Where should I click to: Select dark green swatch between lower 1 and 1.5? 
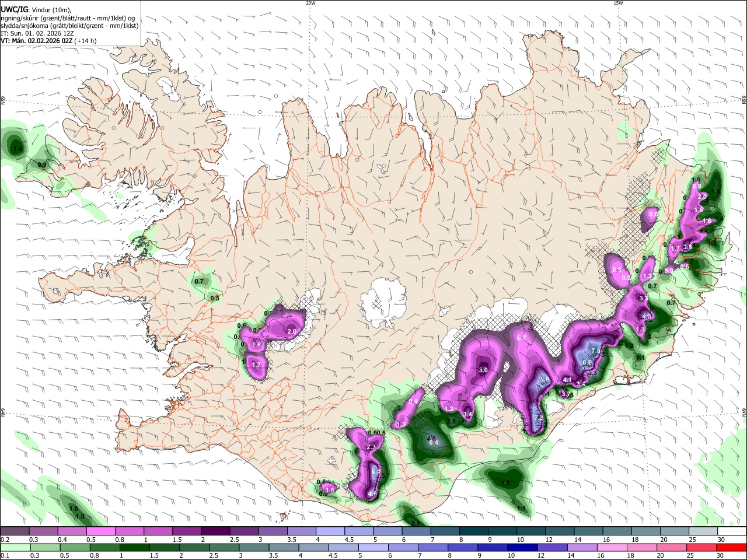(x=134, y=548)
